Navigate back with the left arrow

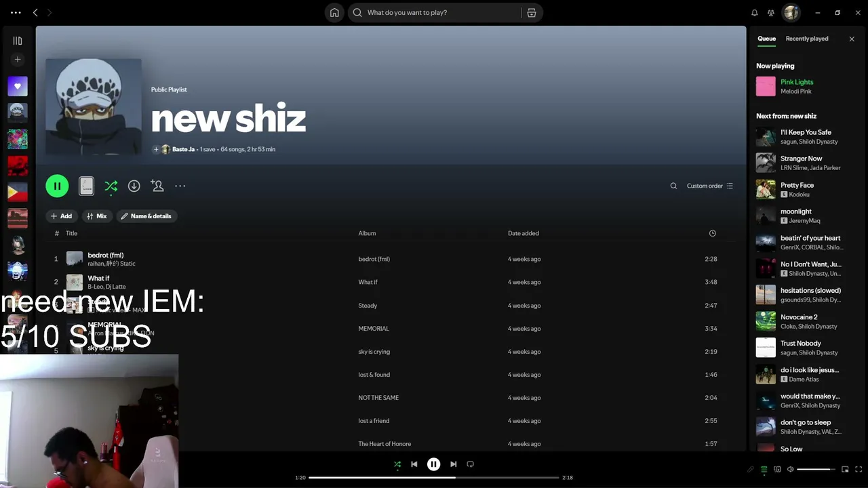pyautogui.click(x=35, y=12)
